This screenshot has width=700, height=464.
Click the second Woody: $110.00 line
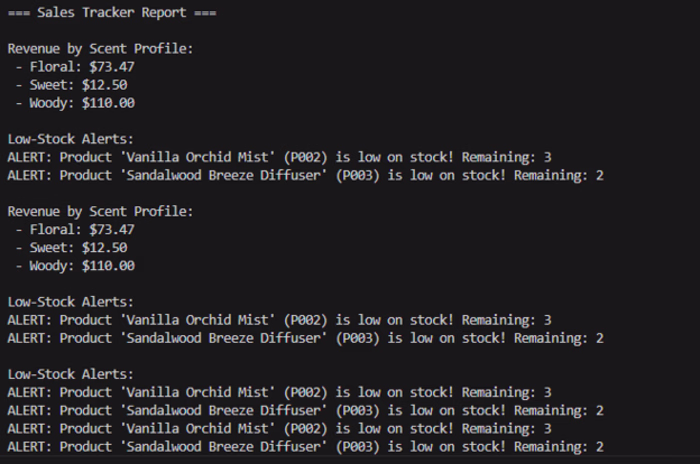pyautogui.click(x=75, y=266)
